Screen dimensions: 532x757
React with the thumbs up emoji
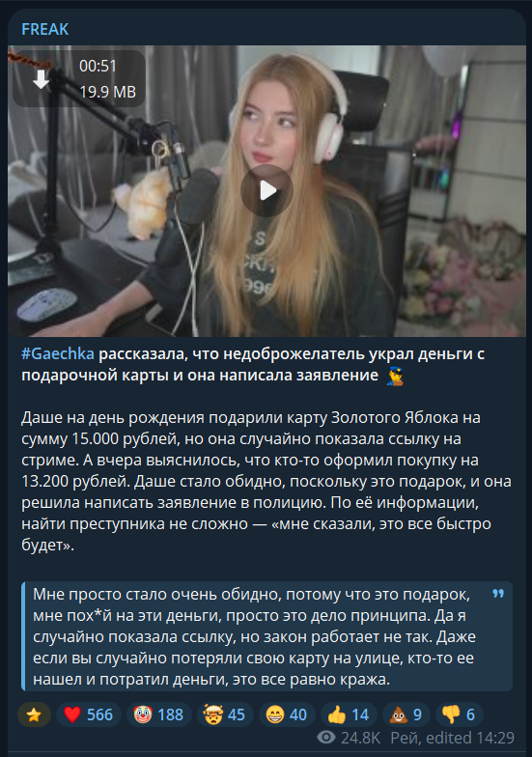click(349, 715)
